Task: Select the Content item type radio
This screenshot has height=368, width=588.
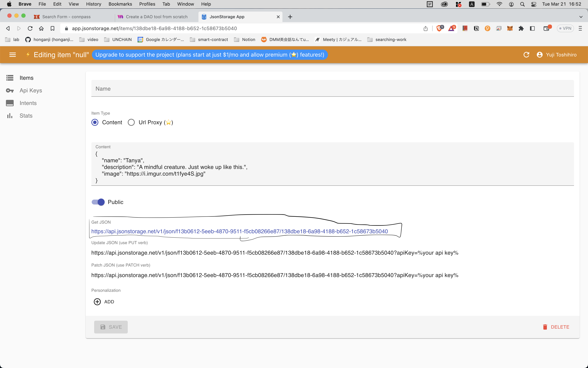Action: 95,122
